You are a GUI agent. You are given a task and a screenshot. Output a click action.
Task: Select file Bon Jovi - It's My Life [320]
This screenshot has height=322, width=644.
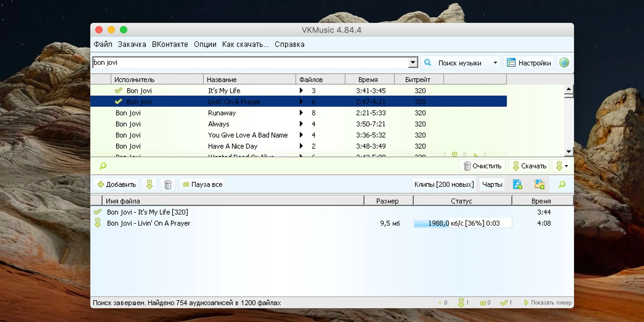(x=332, y=212)
